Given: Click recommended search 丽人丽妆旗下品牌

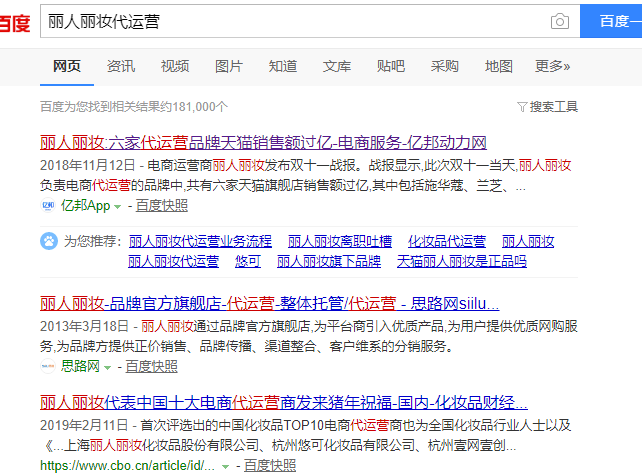Looking at the screenshot, I should click(x=329, y=261).
